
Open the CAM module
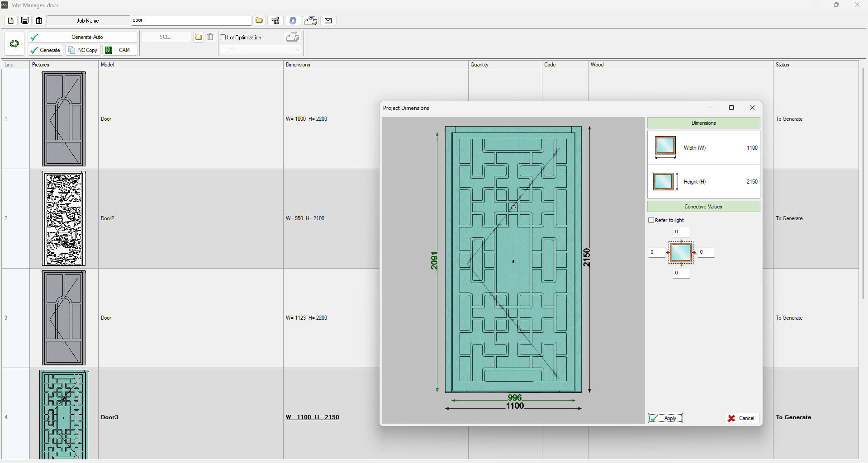(121, 50)
